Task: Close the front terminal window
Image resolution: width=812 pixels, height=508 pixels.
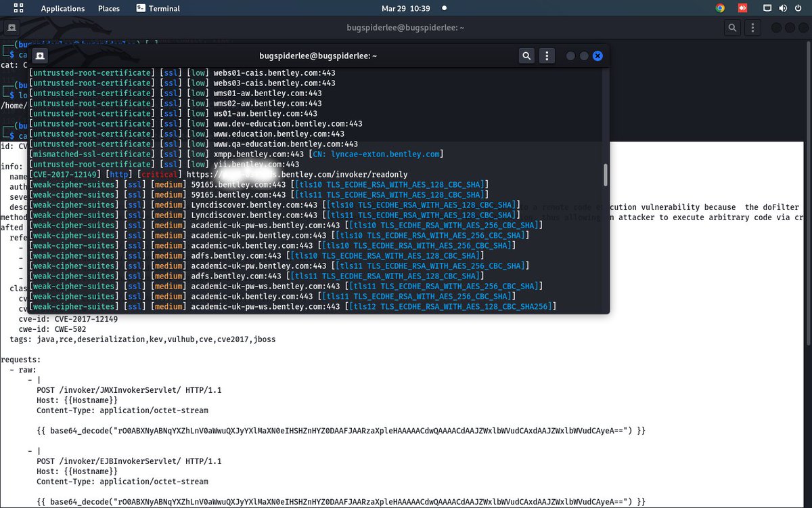Action: click(597, 56)
